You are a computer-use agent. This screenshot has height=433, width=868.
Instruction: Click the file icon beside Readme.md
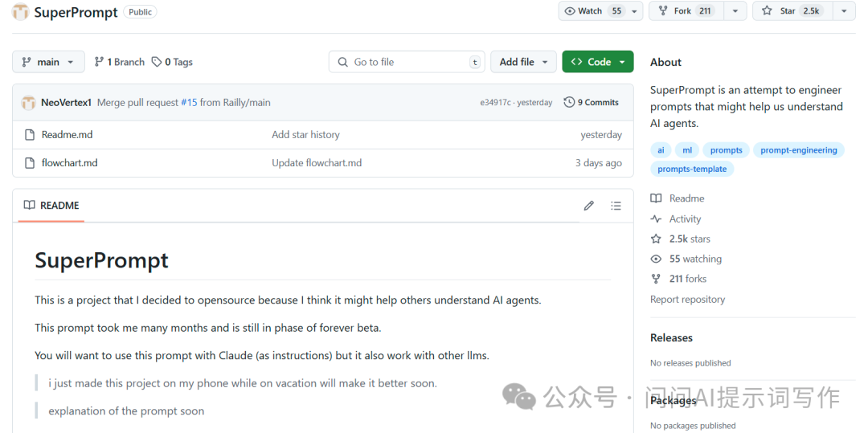tap(30, 134)
